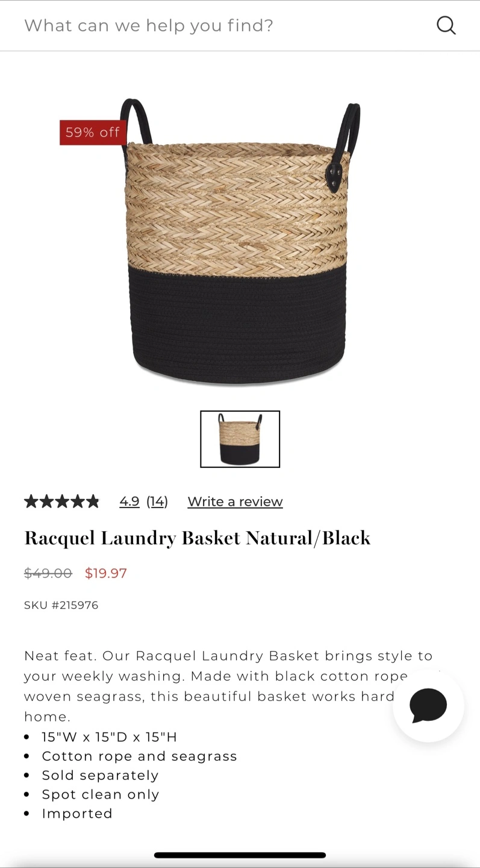
Task: Open the live chat bubble
Action: pyautogui.click(x=428, y=706)
